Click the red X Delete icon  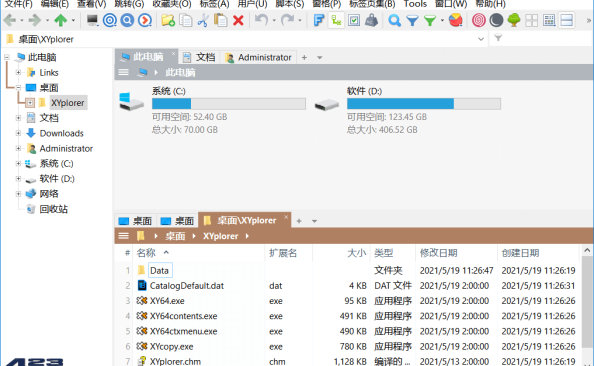(238, 20)
